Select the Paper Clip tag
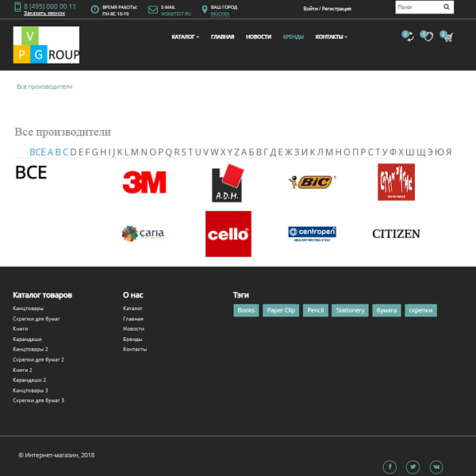 [x=281, y=310]
